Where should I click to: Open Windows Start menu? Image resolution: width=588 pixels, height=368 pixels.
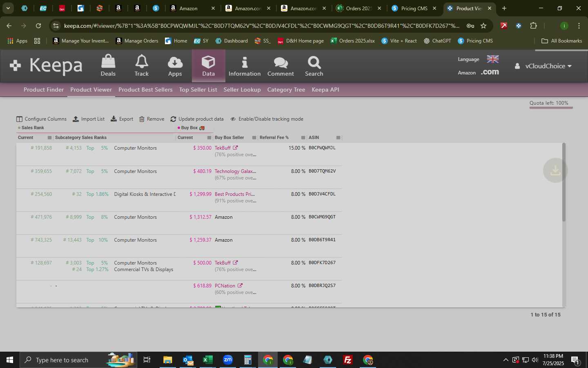point(10,360)
